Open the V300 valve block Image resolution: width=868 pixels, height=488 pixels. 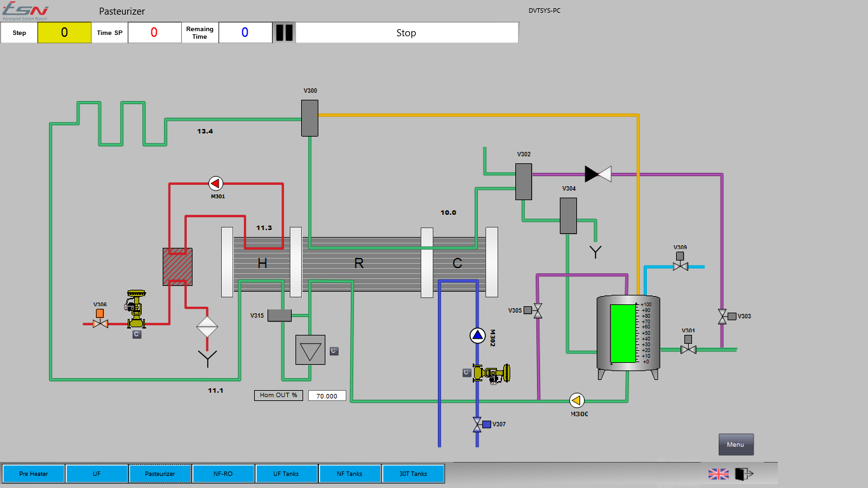coord(309,118)
